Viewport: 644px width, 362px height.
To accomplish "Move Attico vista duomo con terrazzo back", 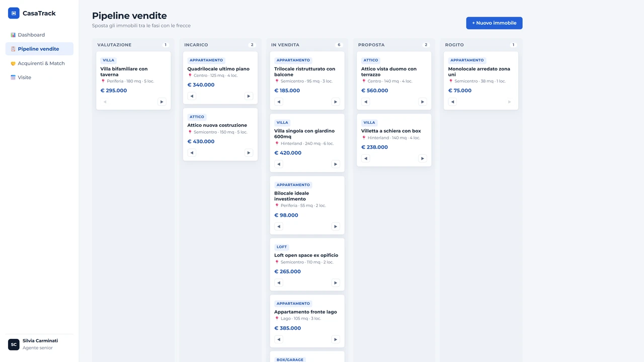I will pos(366,102).
